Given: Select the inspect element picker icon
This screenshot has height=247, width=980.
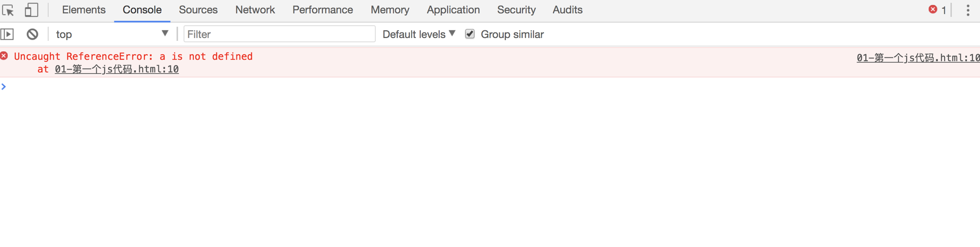Looking at the screenshot, I should coord(8,10).
